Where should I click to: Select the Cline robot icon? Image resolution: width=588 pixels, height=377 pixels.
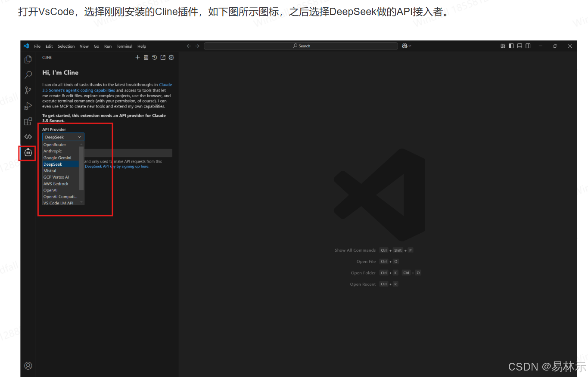[28, 152]
